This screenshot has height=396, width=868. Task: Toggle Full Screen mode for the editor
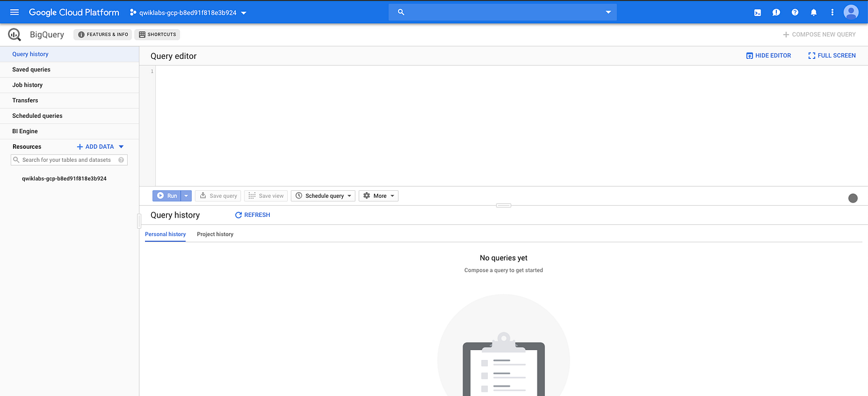[831, 55]
